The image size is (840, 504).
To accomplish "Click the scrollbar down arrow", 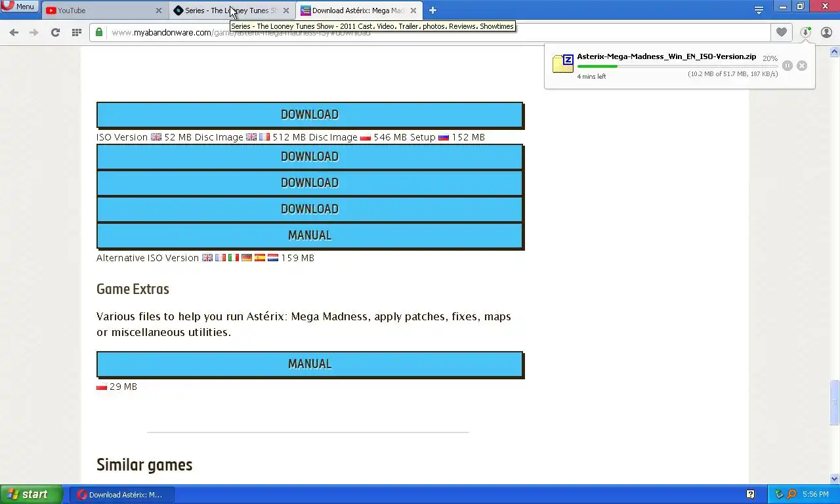I will coord(835,479).
